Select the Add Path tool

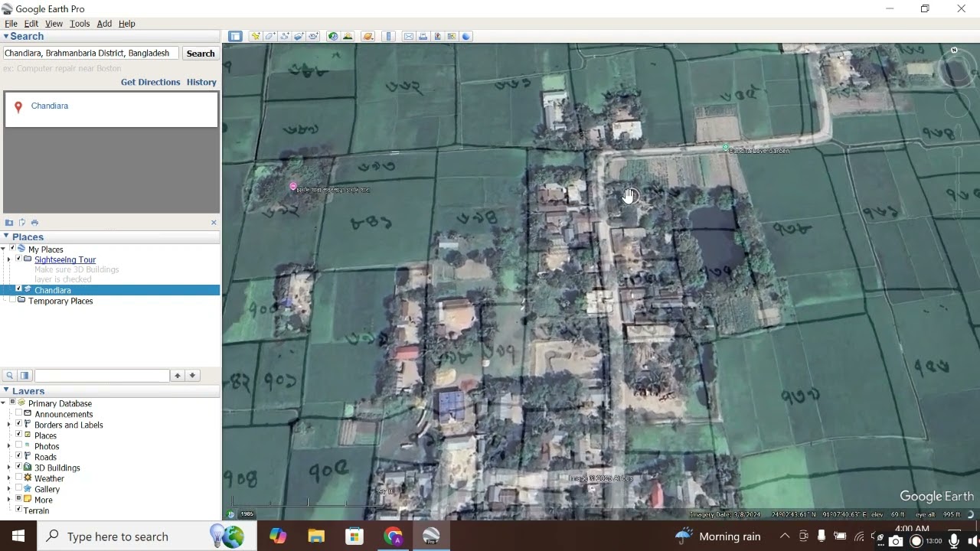pos(284,36)
